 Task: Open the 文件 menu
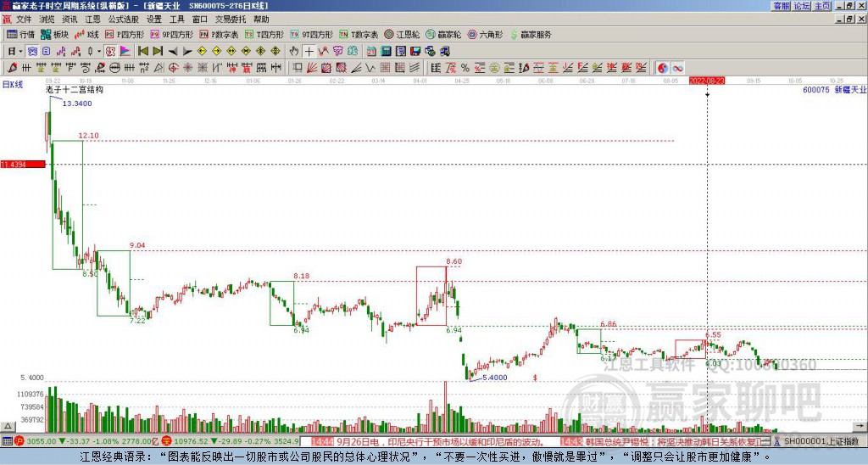[24, 20]
